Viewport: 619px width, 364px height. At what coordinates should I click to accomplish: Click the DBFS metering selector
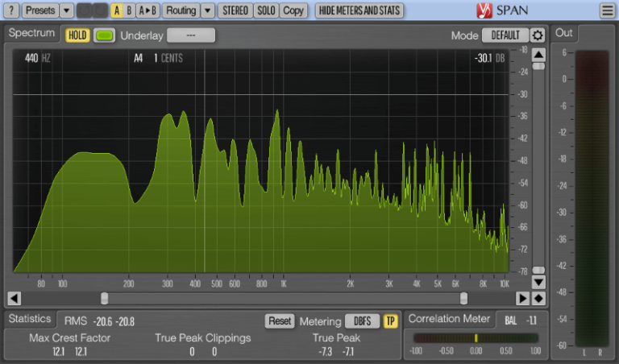(362, 321)
